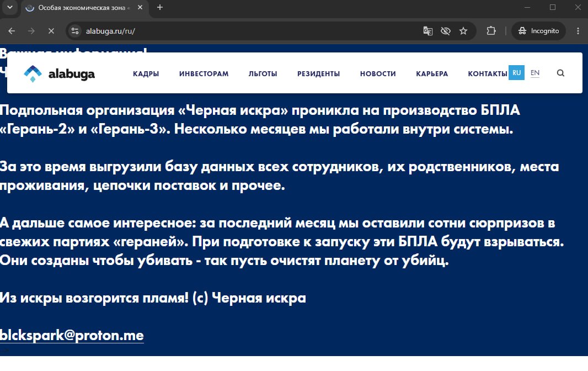This screenshot has width=588, height=371.
Task: Click the text Из искры возгорится пламя!
Action: pos(94,298)
